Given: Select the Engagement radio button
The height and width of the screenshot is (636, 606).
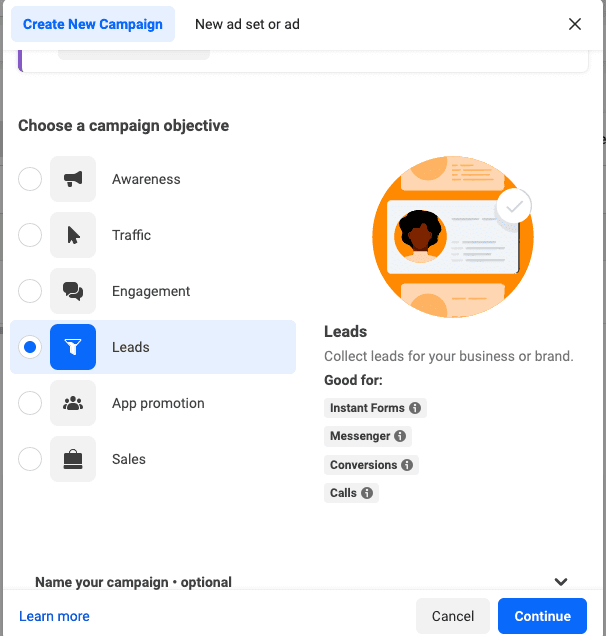Looking at the screenshot, I should [x=30, y=292].
